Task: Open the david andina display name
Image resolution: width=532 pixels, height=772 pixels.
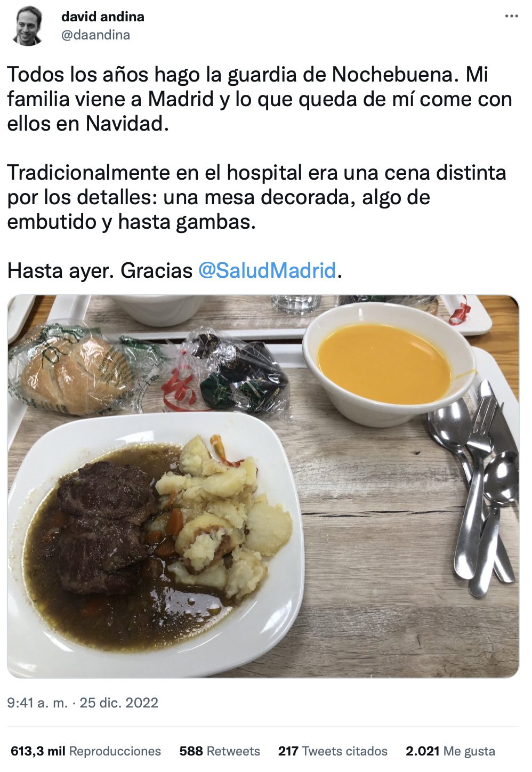Action: [x=102, y=17]
